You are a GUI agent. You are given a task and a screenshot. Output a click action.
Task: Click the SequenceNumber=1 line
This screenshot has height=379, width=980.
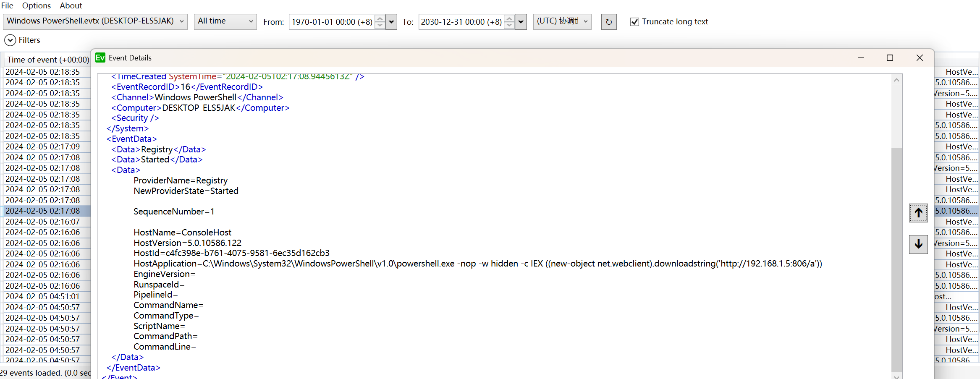pyautogui.click(x=174, y=212)
